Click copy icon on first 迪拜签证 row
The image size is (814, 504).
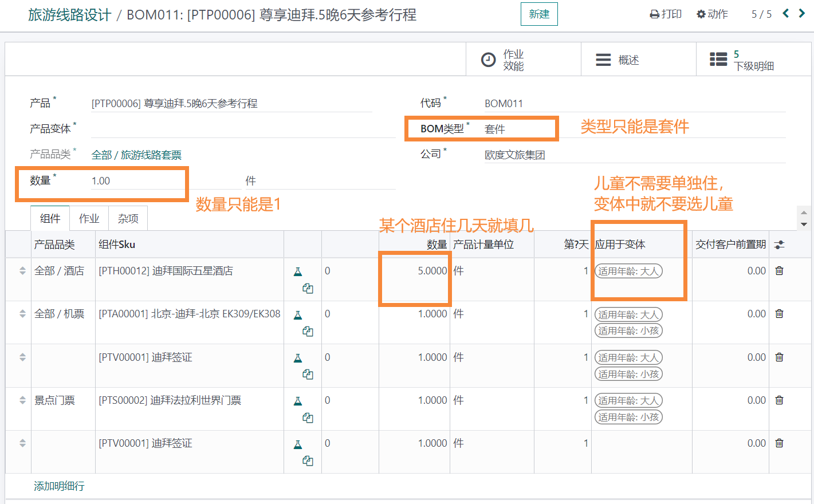pos(308,375)
